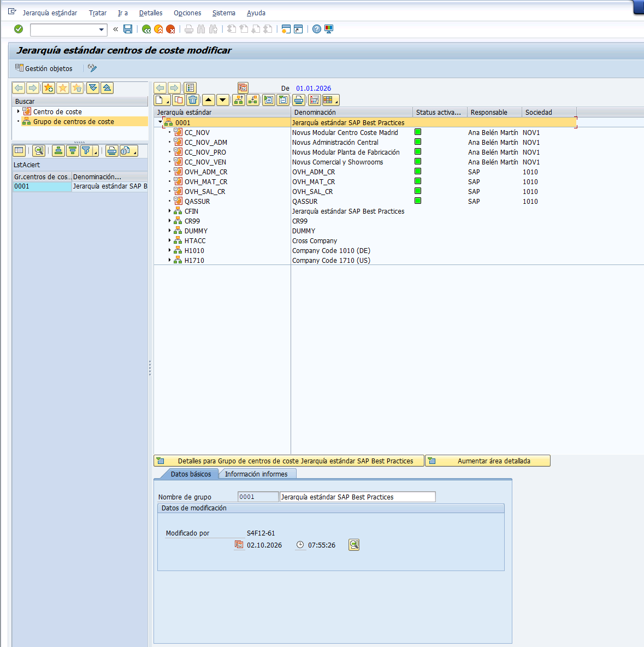Click the DUMMY group node label
644x647 pixels.
click(196, 231)
